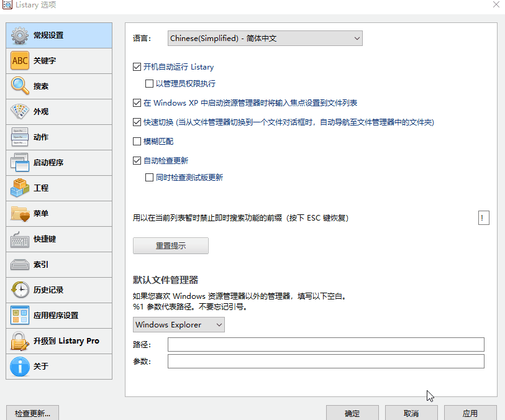
Task: Click the clock icon for 历史记录
Action: click(x=20, y=290)
